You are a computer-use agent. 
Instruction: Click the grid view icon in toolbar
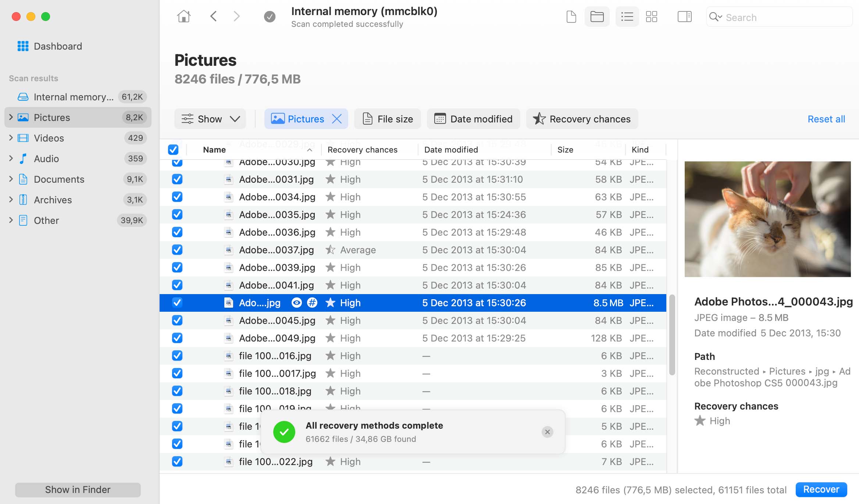pos(651,17)
